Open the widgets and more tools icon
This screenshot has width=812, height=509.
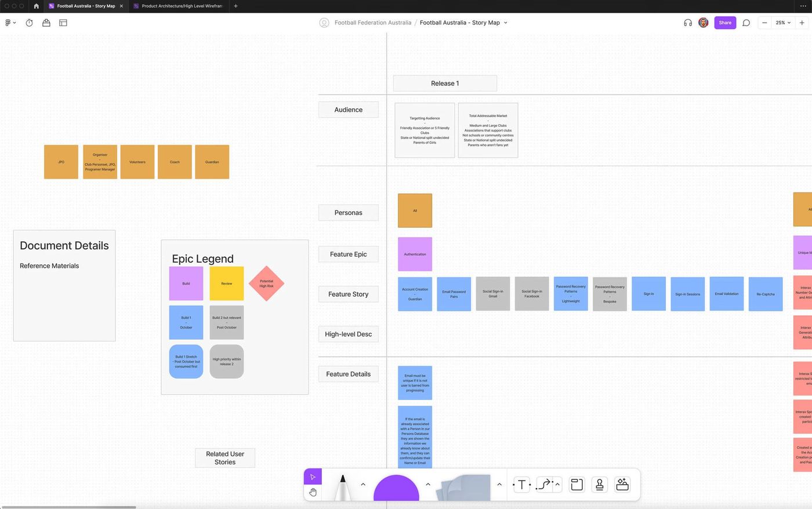coord(622,485)
